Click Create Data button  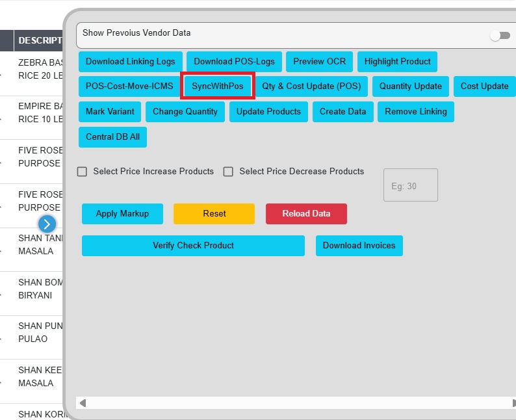click(343, 112)
